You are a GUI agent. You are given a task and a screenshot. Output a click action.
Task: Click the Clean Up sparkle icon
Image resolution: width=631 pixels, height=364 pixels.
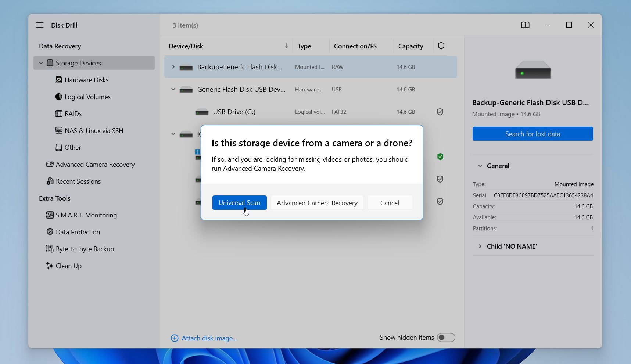(50, 266)
